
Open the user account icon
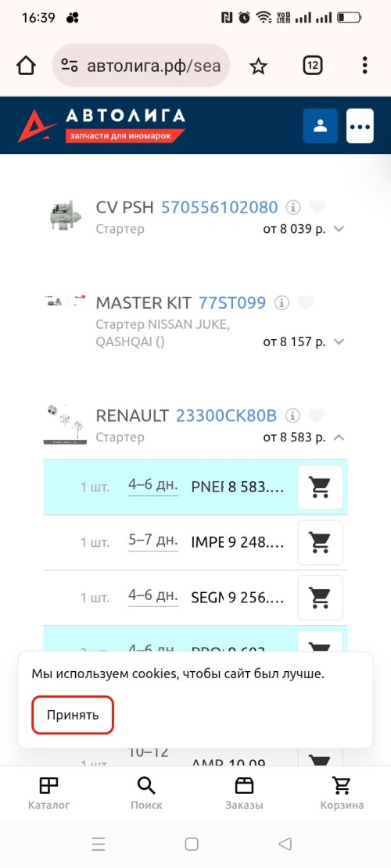[x=320, y=127]
